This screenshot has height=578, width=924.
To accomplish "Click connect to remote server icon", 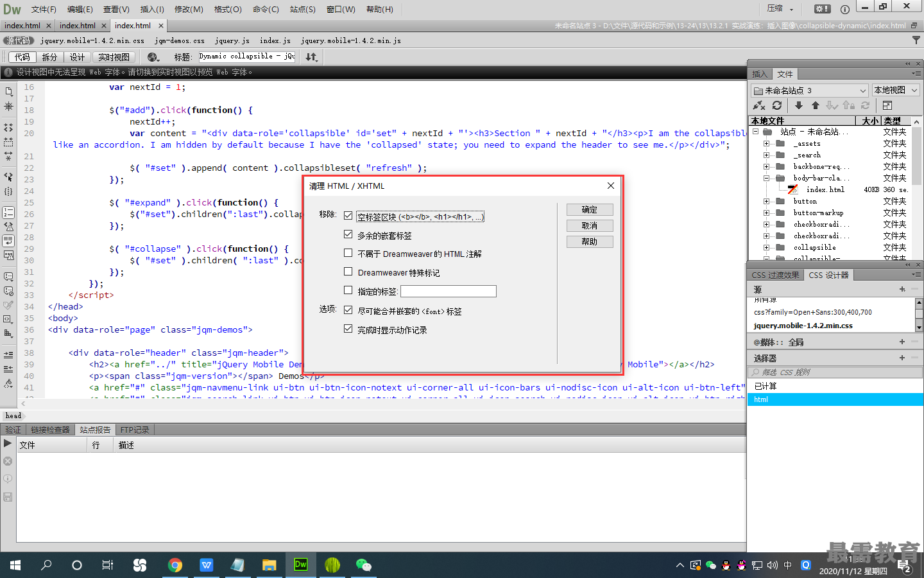I will tap(759, 105).
